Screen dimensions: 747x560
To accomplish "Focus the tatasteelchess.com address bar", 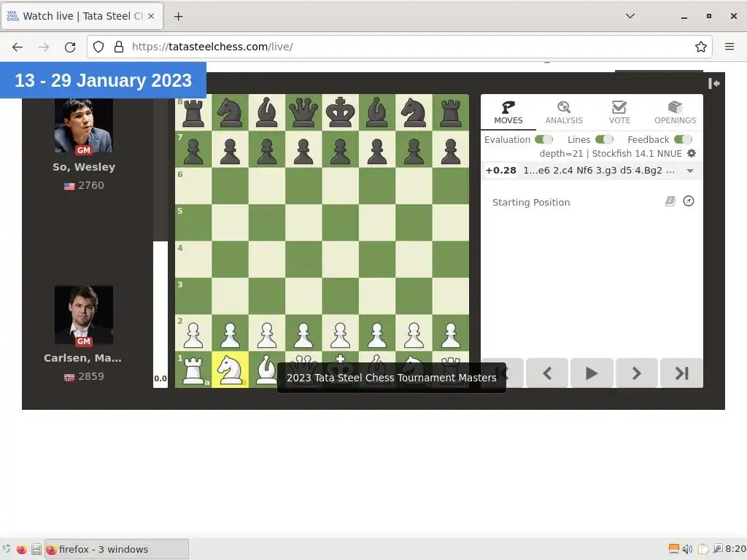I will click(x=400, y=47).
